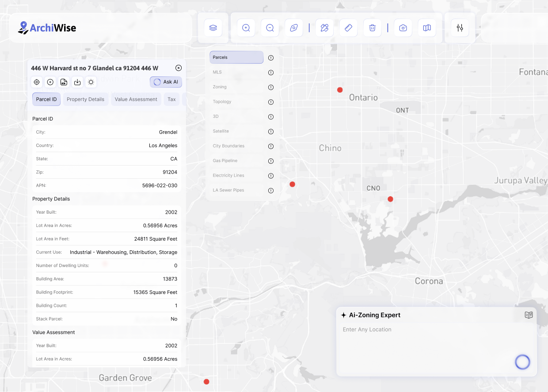Close the parcel address panel
The width and height of the screenshot is (548, 392).
point(179,68)
